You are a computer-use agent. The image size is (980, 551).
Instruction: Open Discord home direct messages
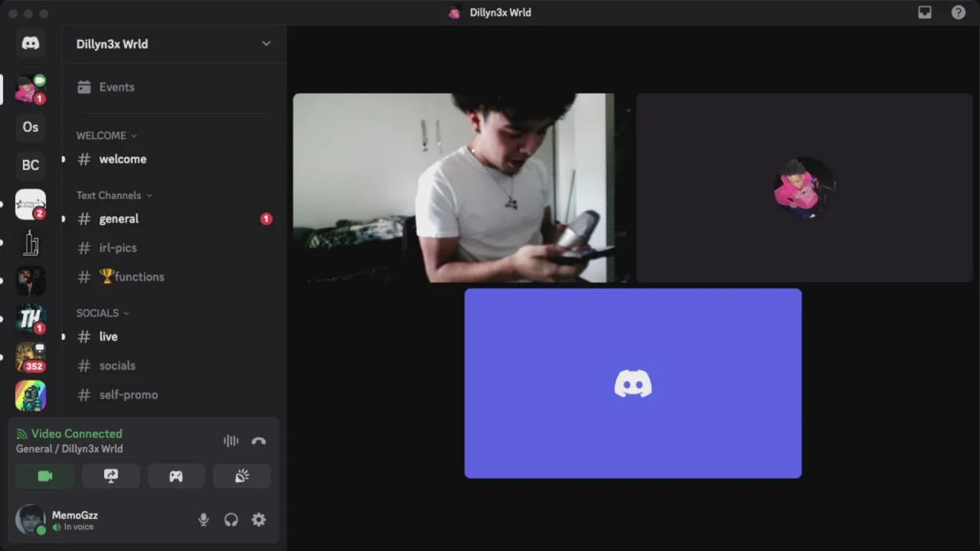(31, 44)
